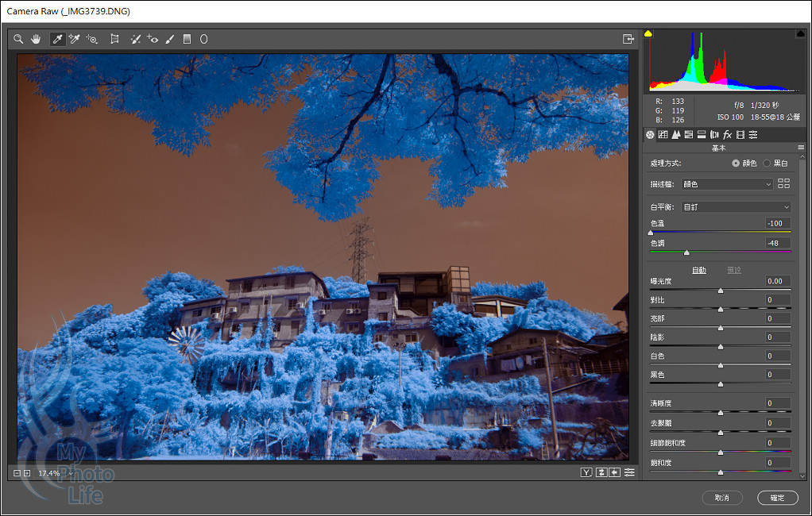
Task: Select the Hand tool
Action: (x=36, y=39)
